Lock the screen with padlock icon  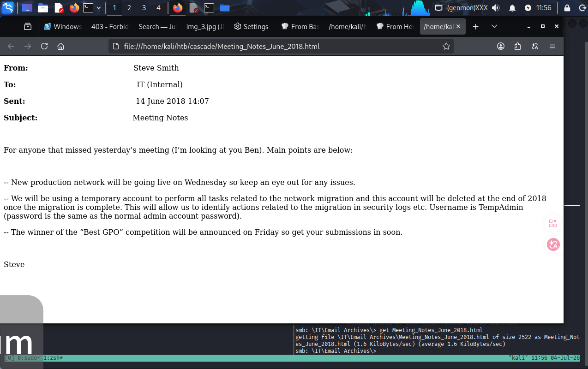(567, 8)
